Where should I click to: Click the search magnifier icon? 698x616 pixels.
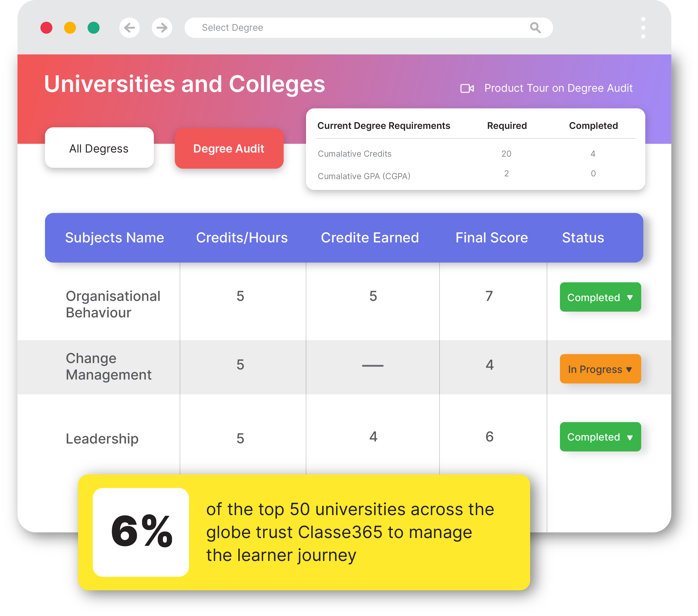click(x=536, y=28)
